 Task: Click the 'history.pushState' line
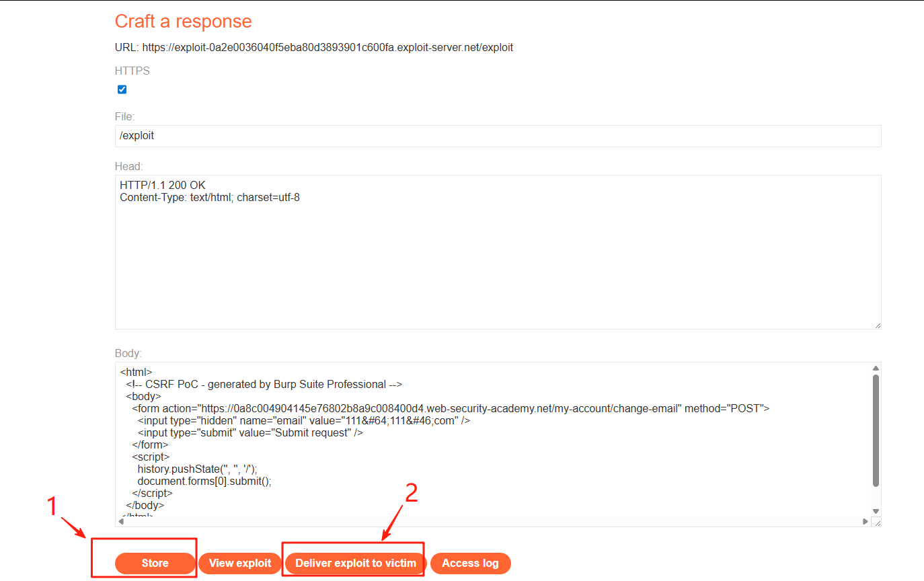click(x=198, y=469)
